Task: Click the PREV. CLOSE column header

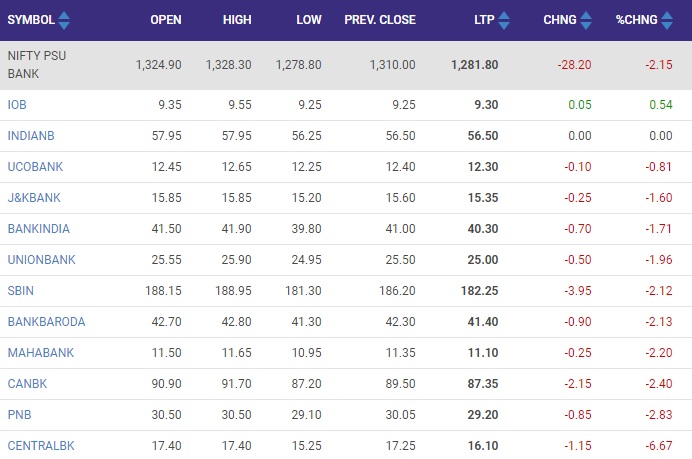Action: coord(380,20)
